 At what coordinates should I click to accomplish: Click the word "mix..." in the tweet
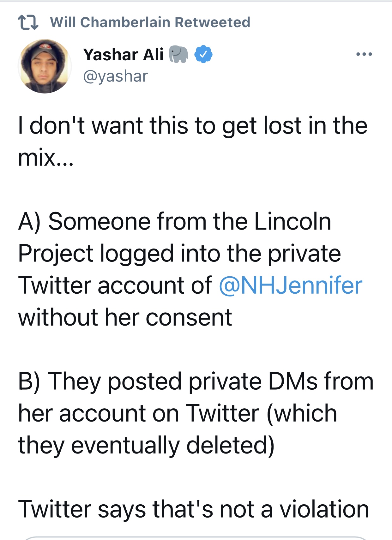(46, 158)
